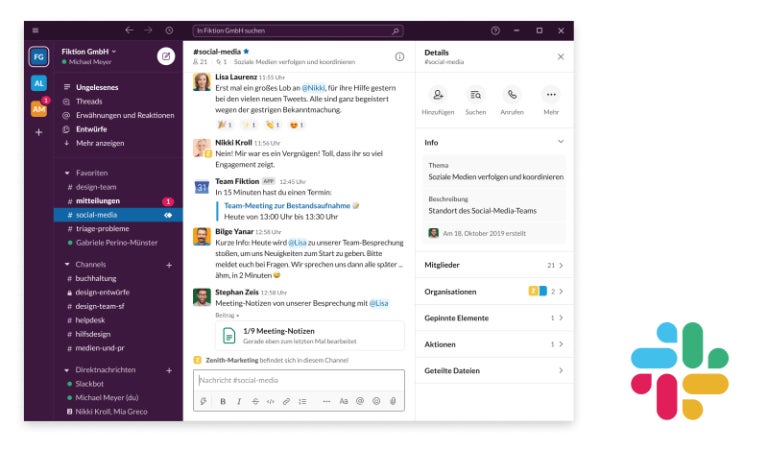
Task: Click the @Nikki mention link
Action: pyautogui.click(x=313, y=88)
